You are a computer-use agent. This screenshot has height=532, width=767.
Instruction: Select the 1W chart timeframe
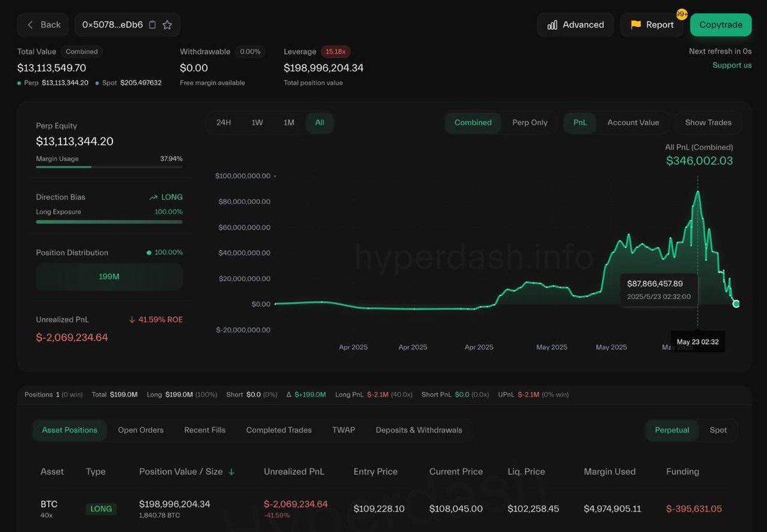tap(256, 123)
